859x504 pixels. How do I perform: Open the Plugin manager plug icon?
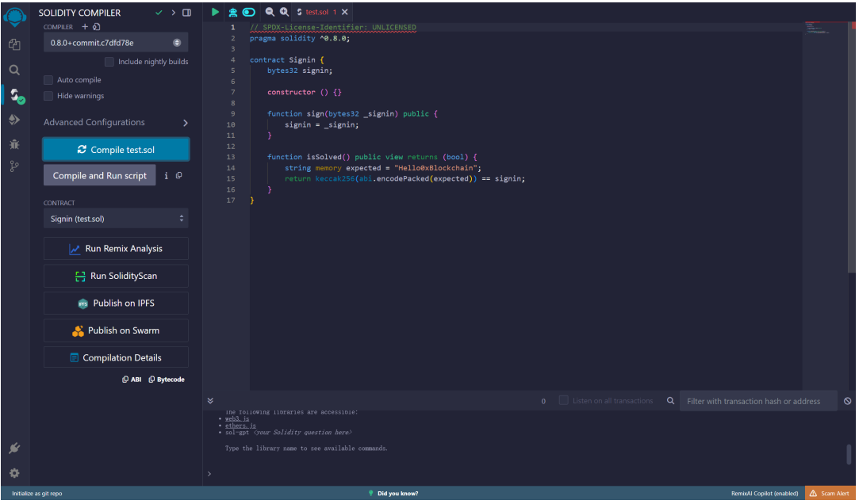[x=15, y=449]
